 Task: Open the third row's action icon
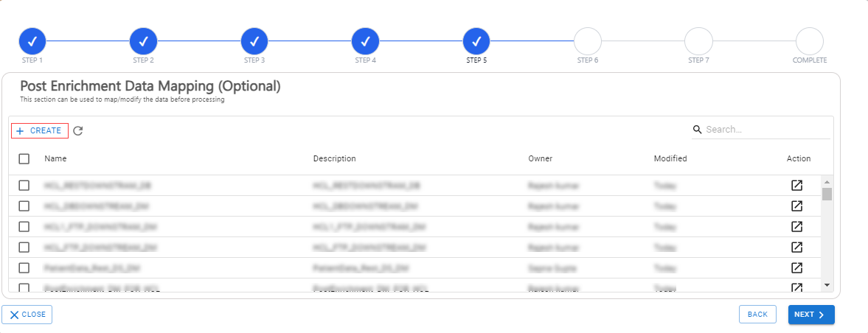tap(796, 226)
